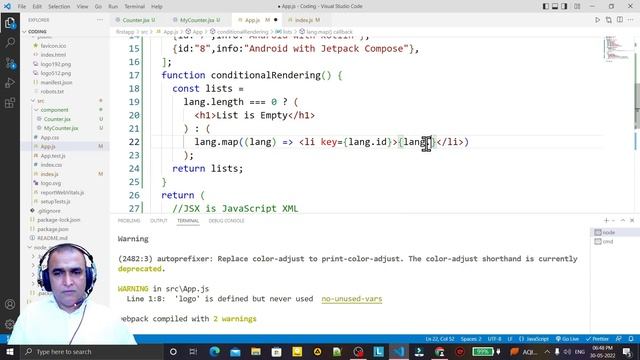Maximize the panel with the up chevron
This screenshot has height=360, width=640.
click(x=623, y=220)
